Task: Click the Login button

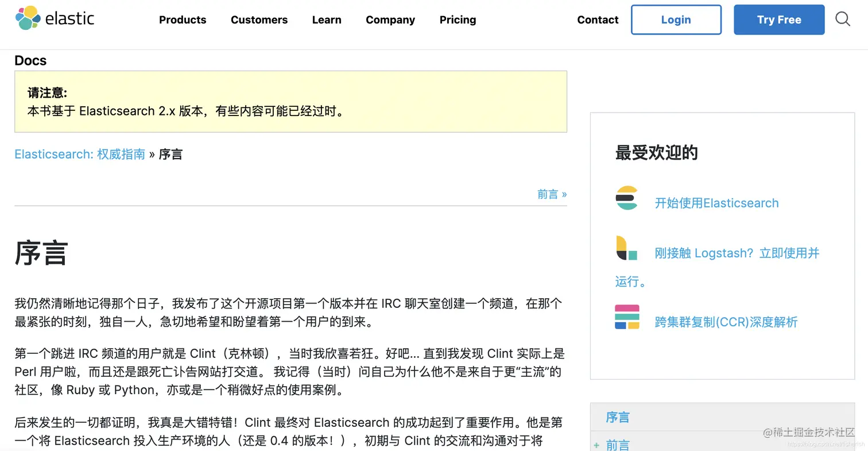Action: [x=676, y=20]
